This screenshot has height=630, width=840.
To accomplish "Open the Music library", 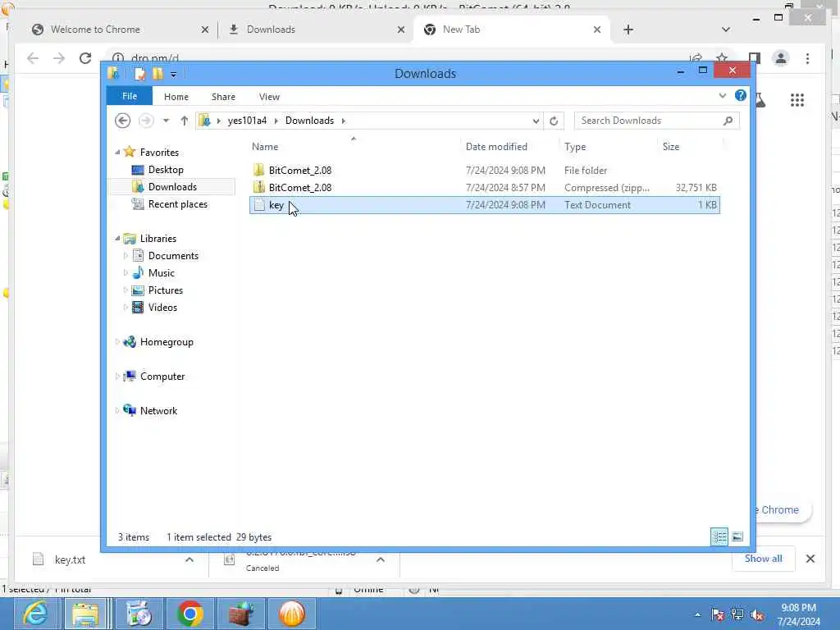I will click(x=161, y=272).
